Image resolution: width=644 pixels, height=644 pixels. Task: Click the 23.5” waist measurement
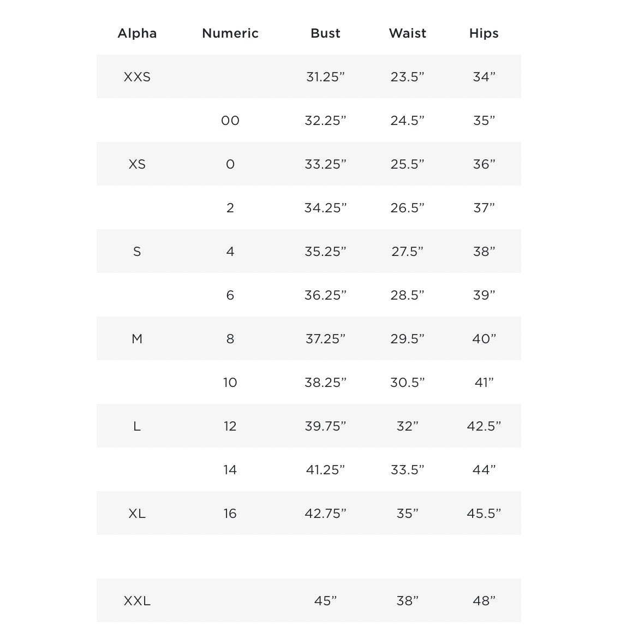[407, 77]
